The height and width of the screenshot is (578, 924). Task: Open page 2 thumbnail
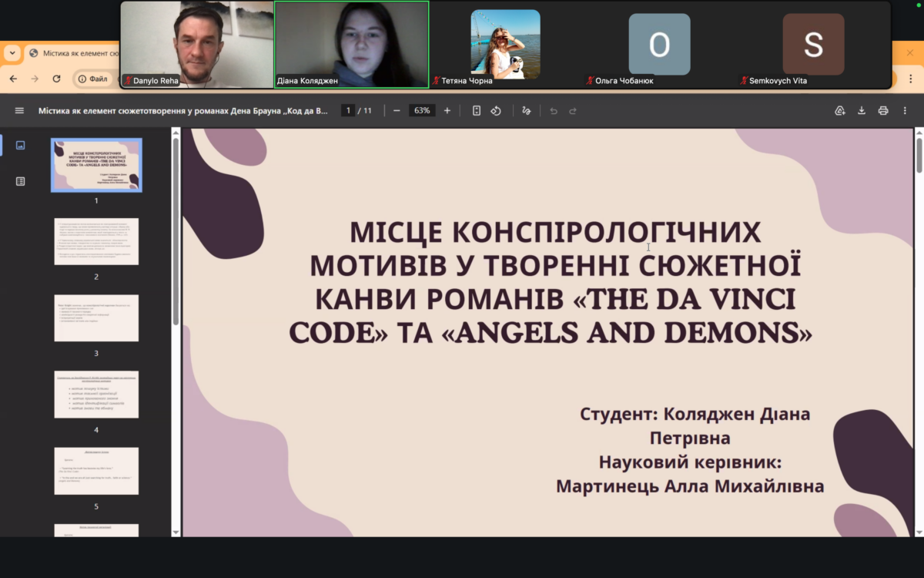(96, 241)
